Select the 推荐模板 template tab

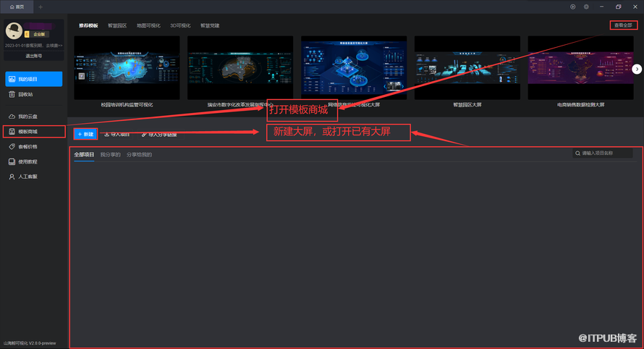coord(88,25)
